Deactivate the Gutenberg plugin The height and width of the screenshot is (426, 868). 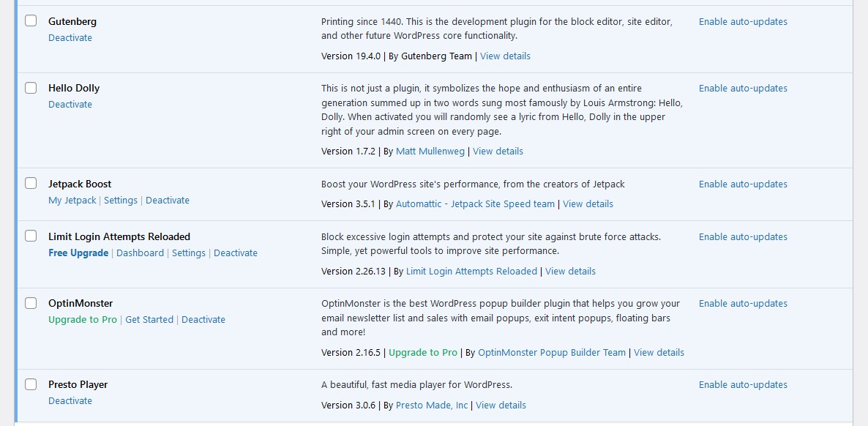point(70,37)
